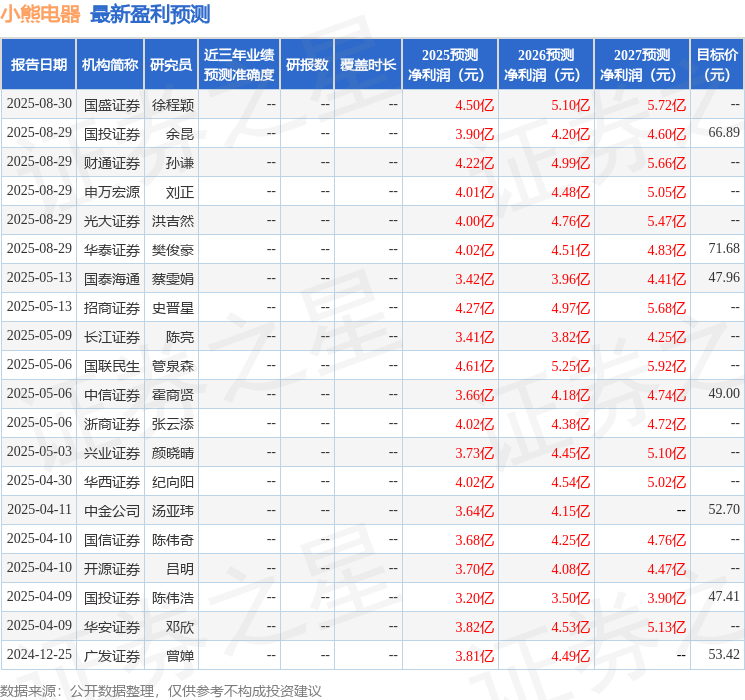Sort by 报告日期 column header
Viewport: 745px width, 700px height.
(38, 65)
